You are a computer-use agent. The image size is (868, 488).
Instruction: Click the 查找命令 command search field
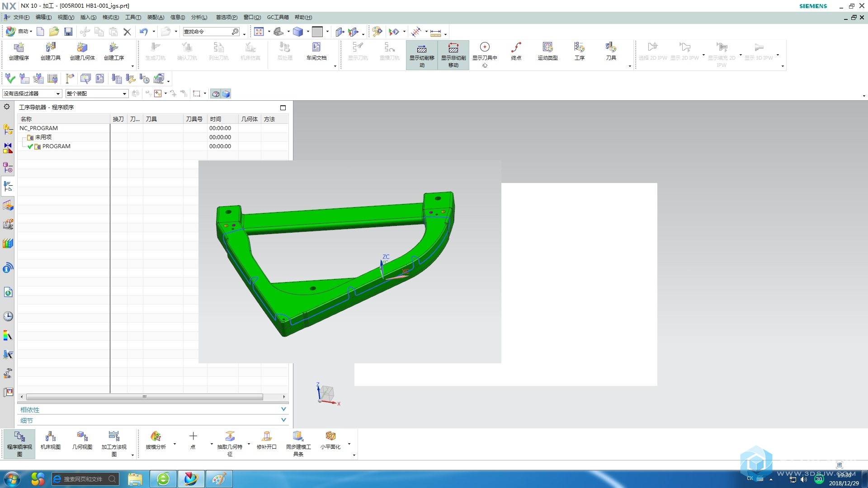pyautogui.click(x=211, y=32)
